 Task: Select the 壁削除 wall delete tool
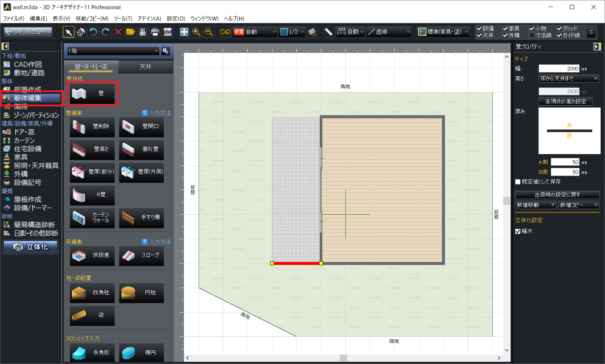click(x=92, y=127)
